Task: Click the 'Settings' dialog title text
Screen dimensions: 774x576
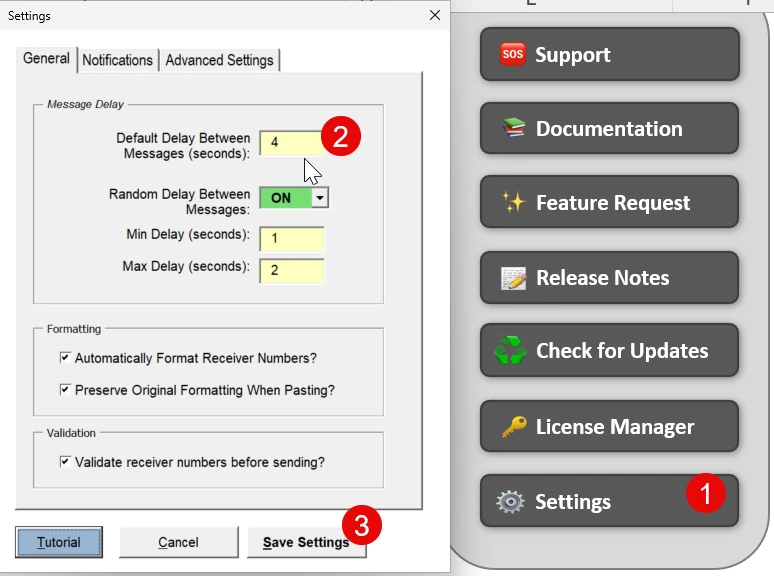Action: [x=29, y=16]
